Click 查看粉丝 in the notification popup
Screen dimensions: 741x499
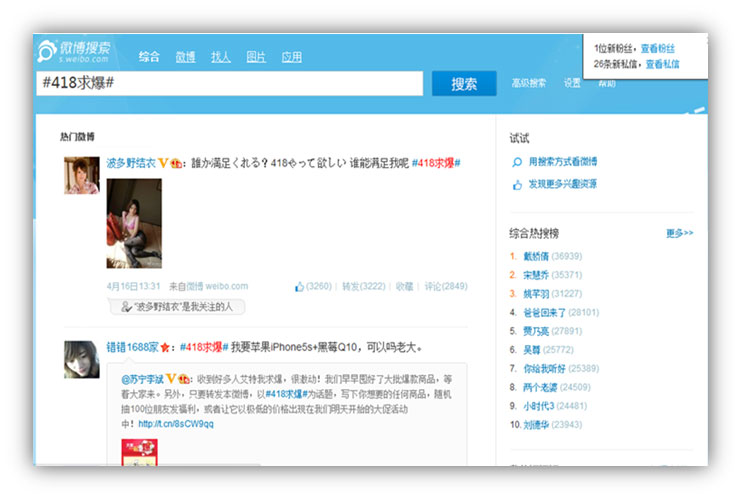[x=657, y=48]
